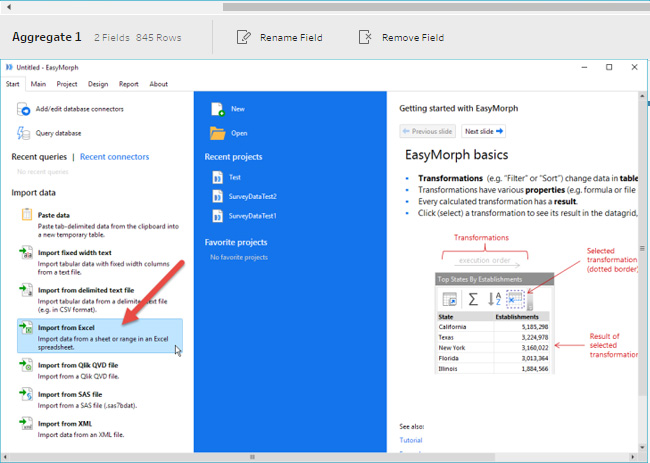Click the Rename Field pencil icon
Screen dimensions: 650x463
coord(243,37)
